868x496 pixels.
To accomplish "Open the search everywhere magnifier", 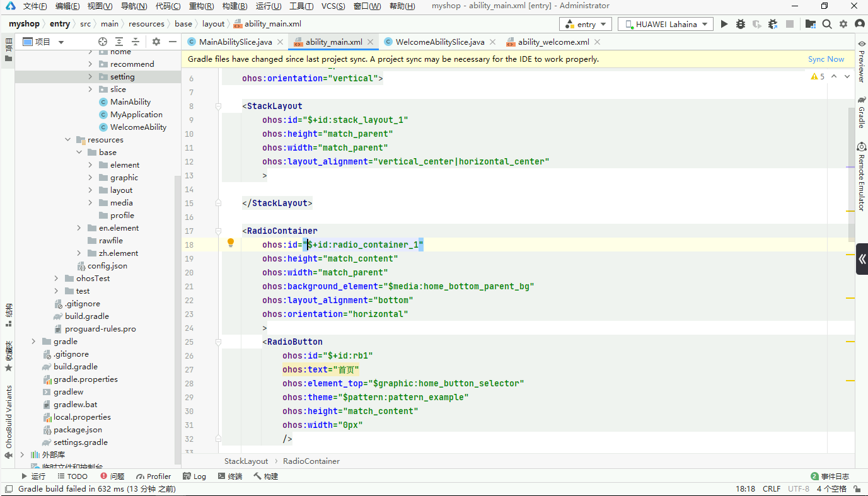I will pos(827,24).
